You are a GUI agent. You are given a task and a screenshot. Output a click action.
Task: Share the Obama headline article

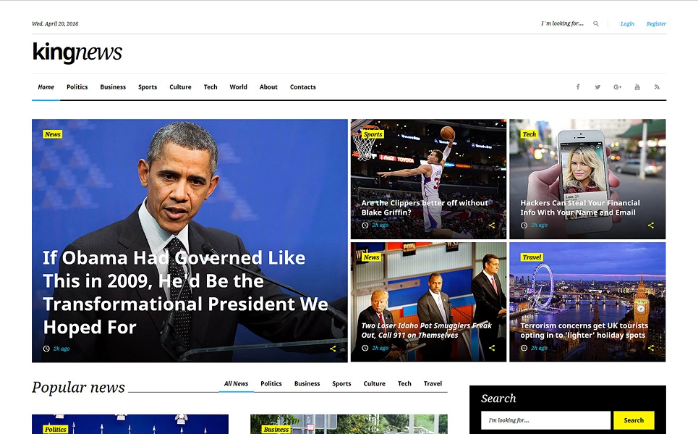pyautogui.click(x=333, y=349)
